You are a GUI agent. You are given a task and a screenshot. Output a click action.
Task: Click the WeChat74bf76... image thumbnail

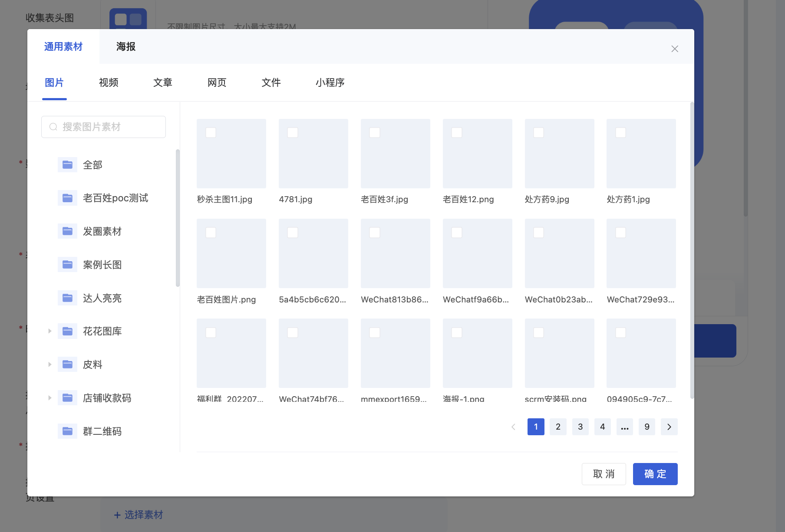point(313,353)
